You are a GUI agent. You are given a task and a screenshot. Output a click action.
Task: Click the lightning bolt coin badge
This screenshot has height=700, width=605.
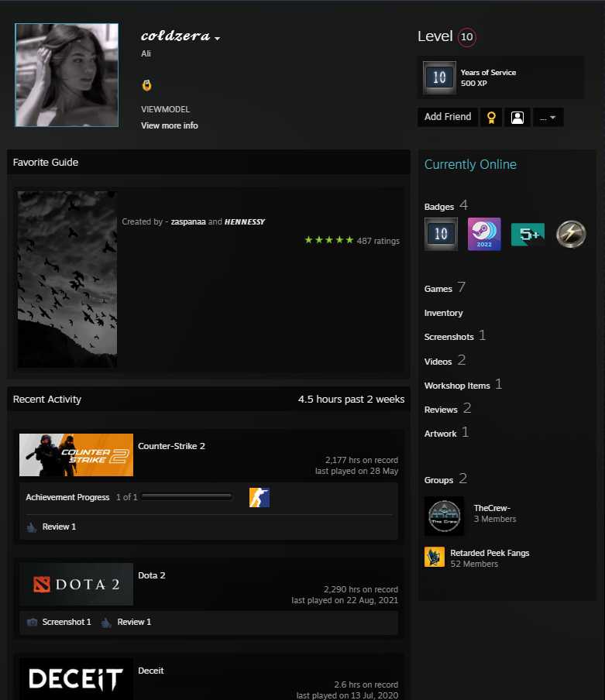[571, 234]
